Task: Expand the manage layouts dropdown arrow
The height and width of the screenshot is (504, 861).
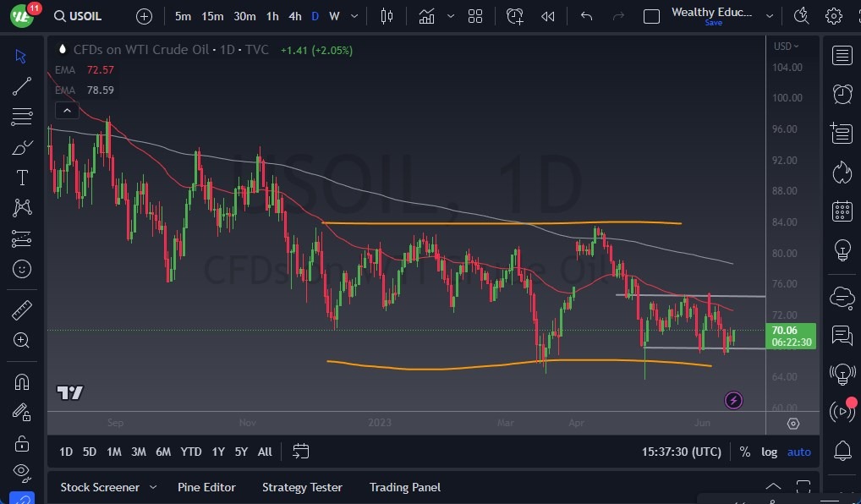Action: [770, 16]
